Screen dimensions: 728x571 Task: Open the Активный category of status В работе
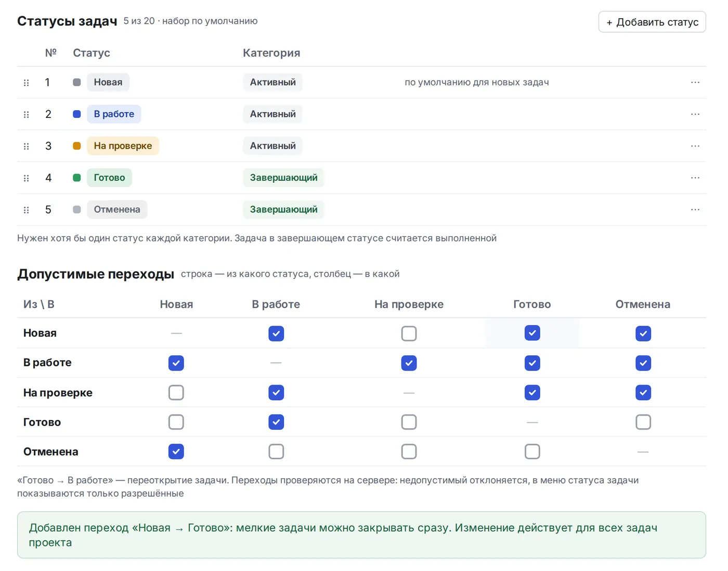click(272, 114)
